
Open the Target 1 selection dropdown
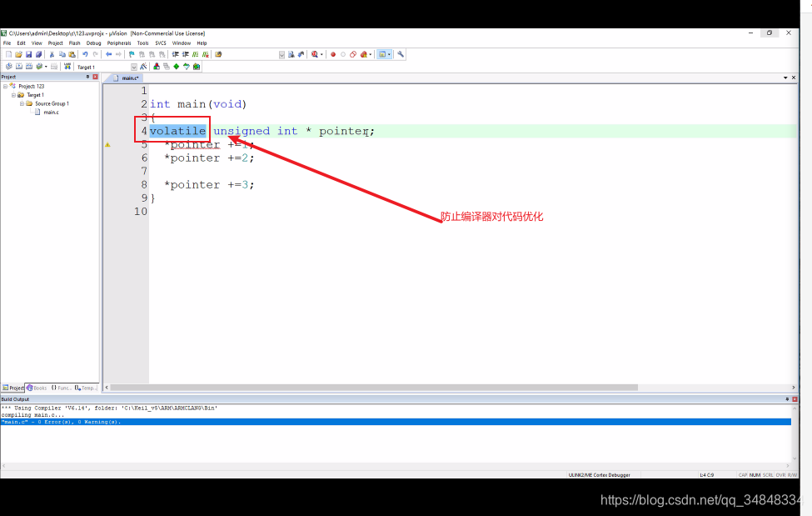pos(134,67)
